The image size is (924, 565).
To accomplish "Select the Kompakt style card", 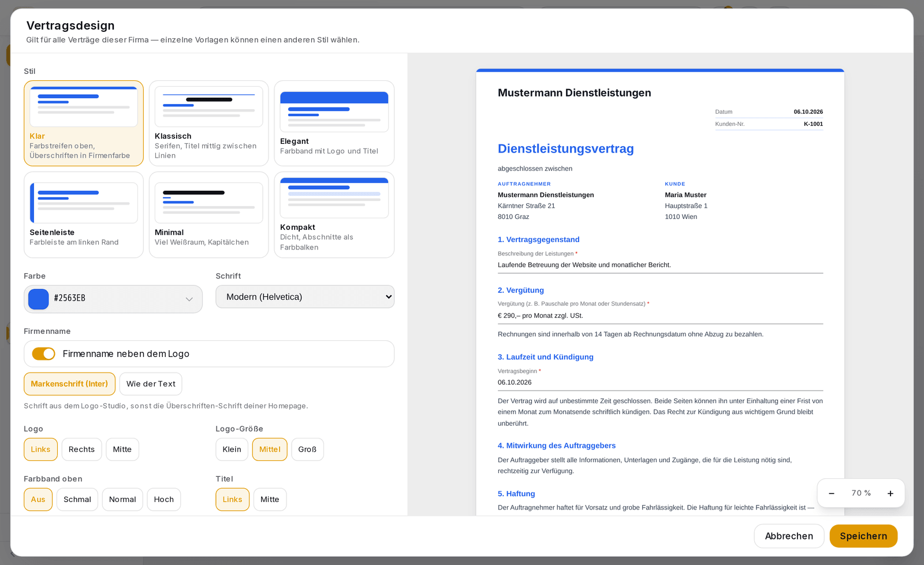I will tap(334, 215).
